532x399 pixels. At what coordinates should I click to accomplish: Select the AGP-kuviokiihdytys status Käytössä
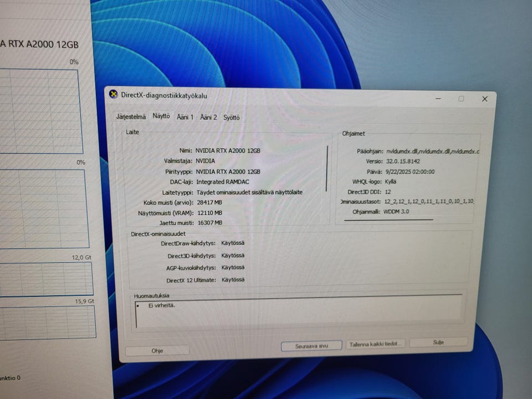[233, 267]
